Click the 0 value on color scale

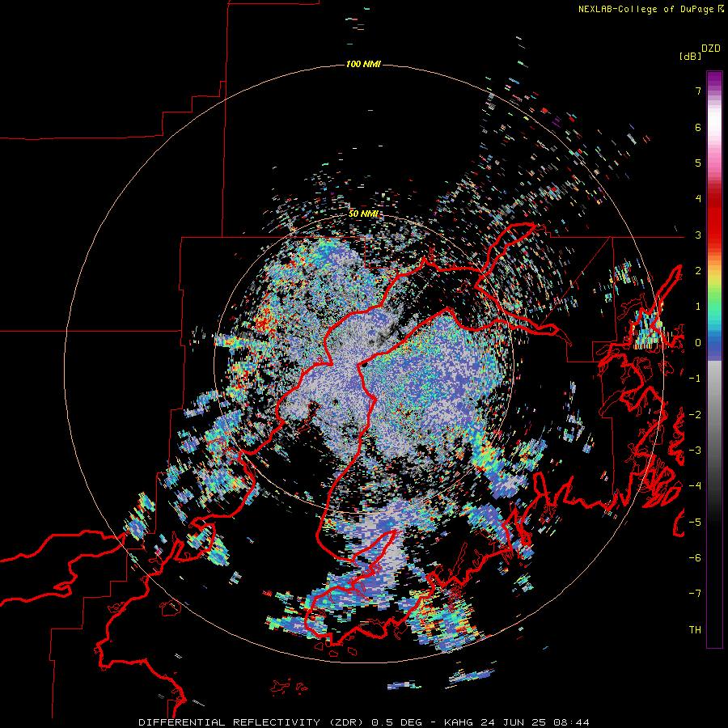pyautogui.click(x=698, y=343)
